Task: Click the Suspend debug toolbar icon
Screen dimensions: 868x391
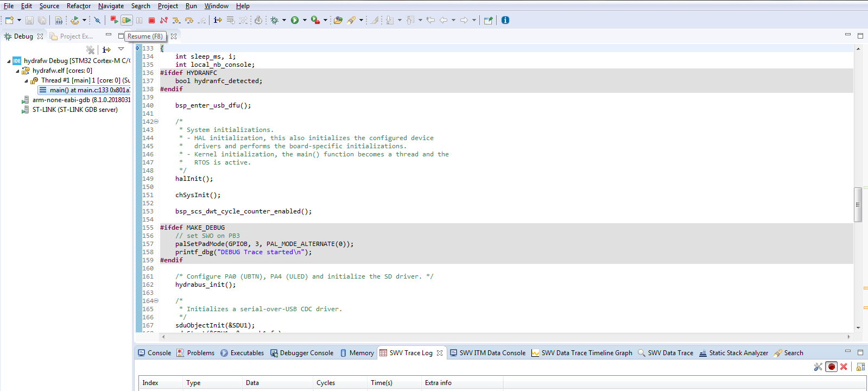Action: click(140, 20)
